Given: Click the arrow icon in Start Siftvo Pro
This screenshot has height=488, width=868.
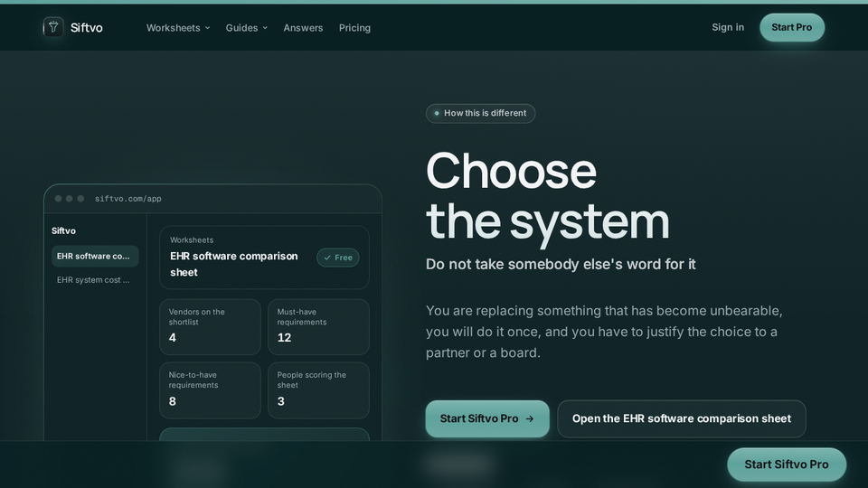Looking at the screenshot, I should pos(530,418).
